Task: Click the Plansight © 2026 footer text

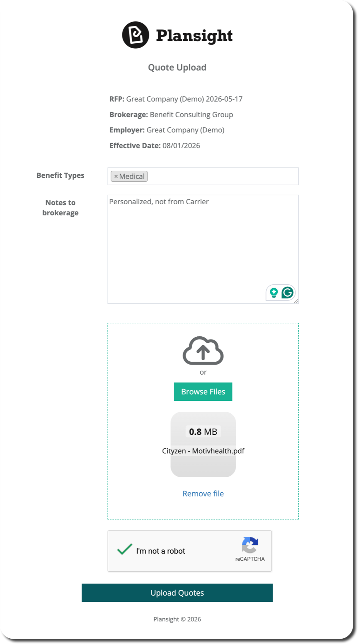Action: (x=177, y=619)
